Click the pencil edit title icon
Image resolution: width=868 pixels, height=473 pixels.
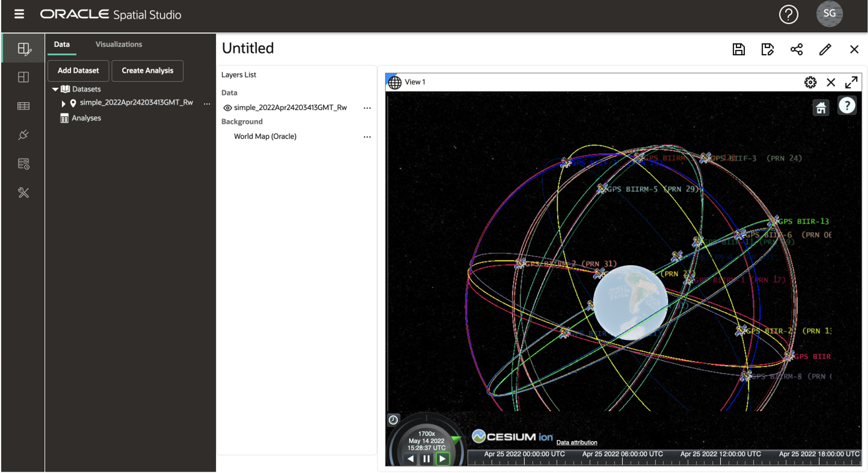click(x=825, y=49)
